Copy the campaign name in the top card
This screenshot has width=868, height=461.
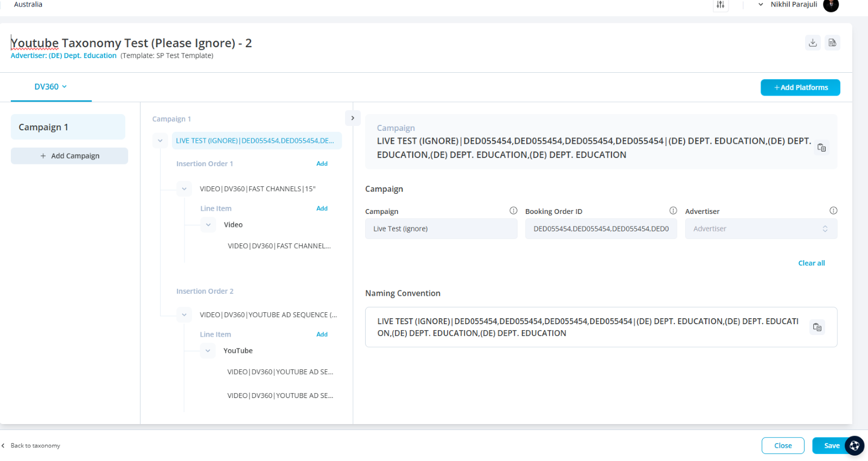[821, 148]
